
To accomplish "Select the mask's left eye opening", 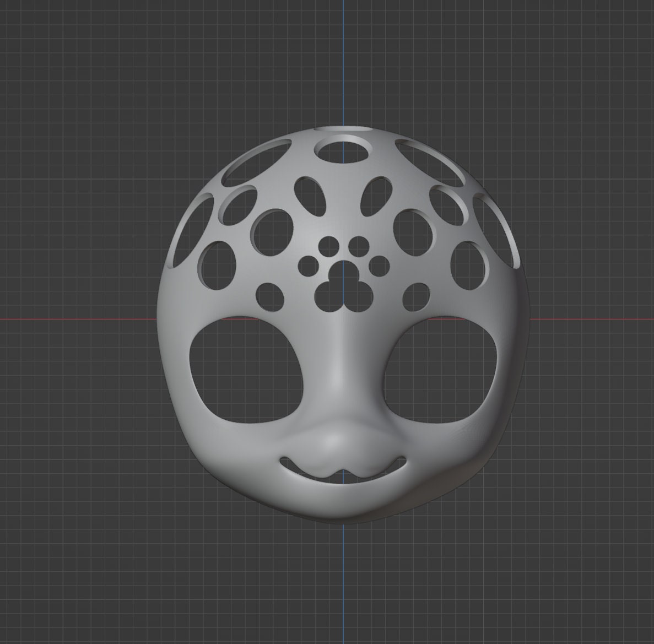I will [246, 371].
